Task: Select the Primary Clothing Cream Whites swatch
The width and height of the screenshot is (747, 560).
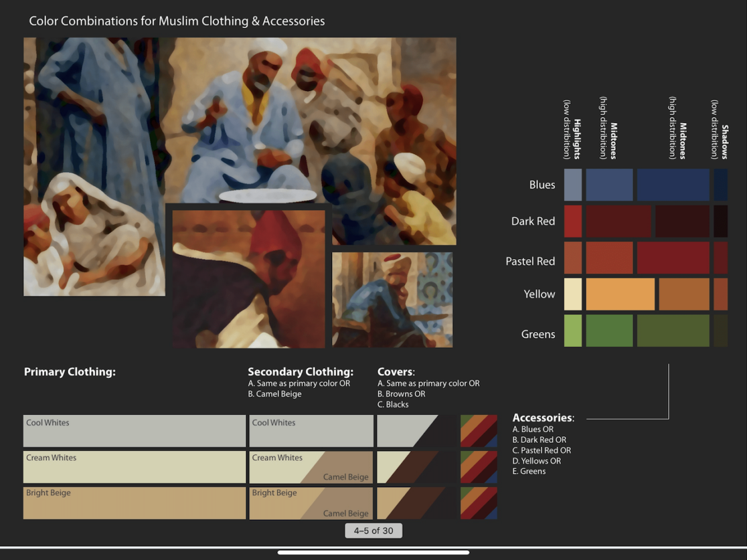Action: coord(134,467)
